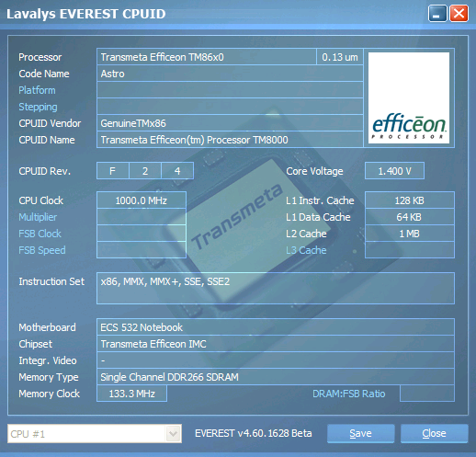Click the Memory Type DDR266 SDRAM field
The height and width of the screenshot is (457, 476).
(x=276, y=377)
